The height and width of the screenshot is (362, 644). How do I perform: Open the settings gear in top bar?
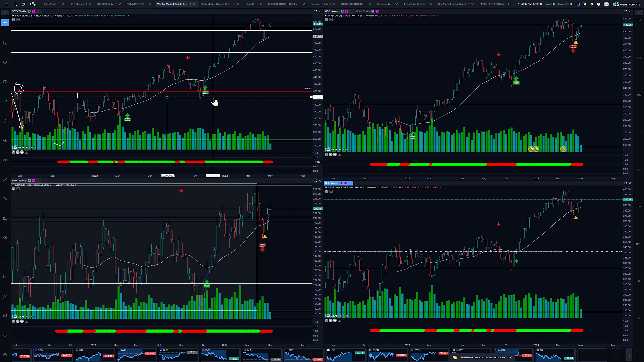coord(592,4)
